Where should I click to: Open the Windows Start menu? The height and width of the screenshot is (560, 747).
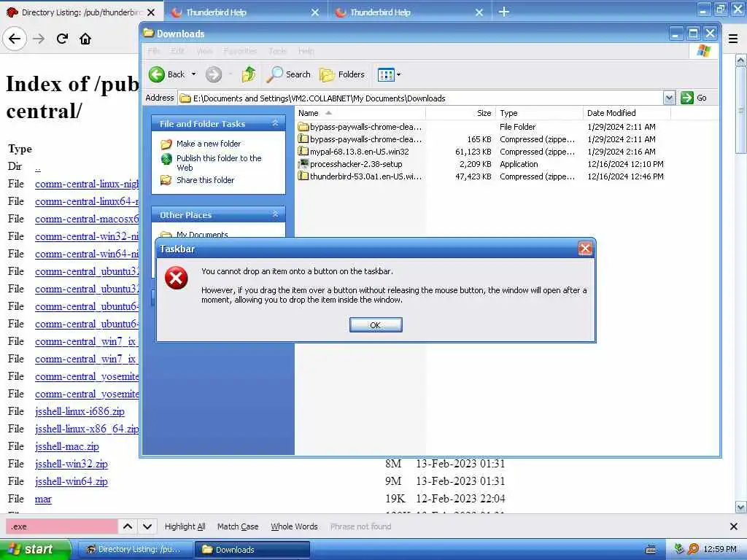tap(35, 550)
